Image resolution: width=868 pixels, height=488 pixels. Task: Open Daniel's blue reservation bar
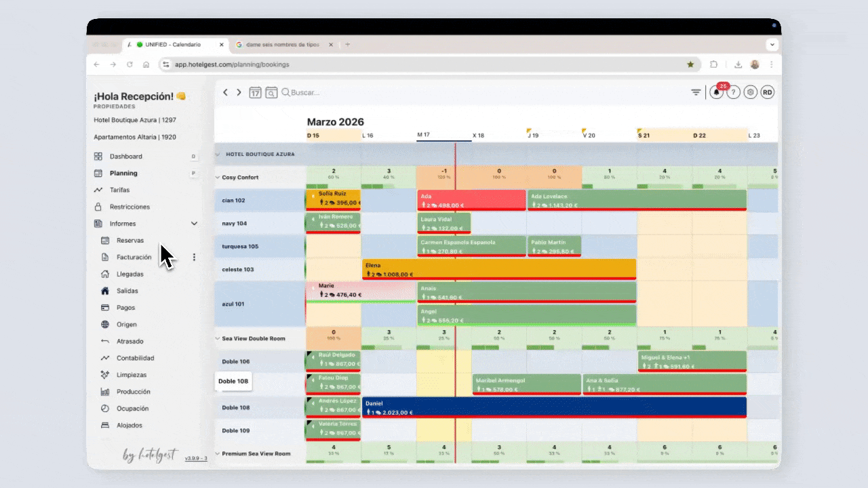click(553, 407)
